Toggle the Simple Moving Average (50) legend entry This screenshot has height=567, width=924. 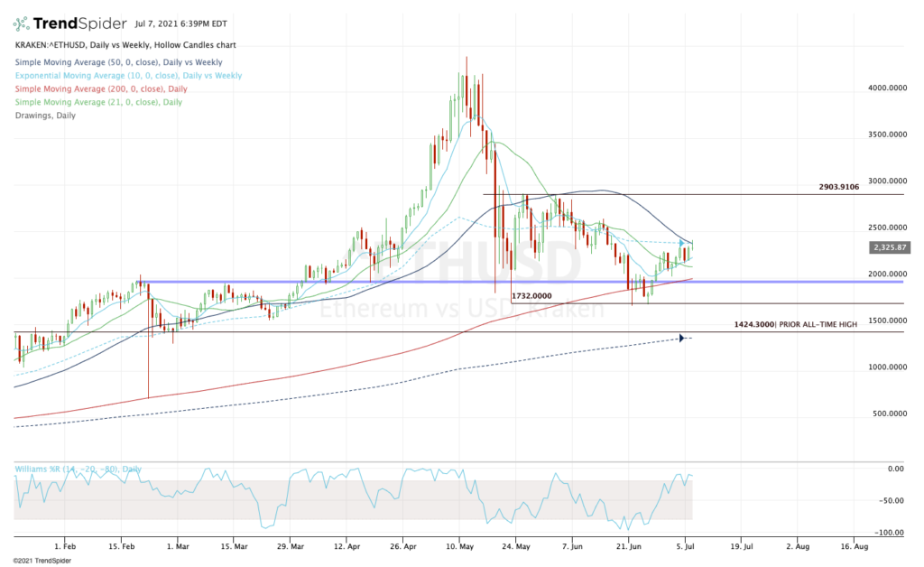tap(117, 62)
